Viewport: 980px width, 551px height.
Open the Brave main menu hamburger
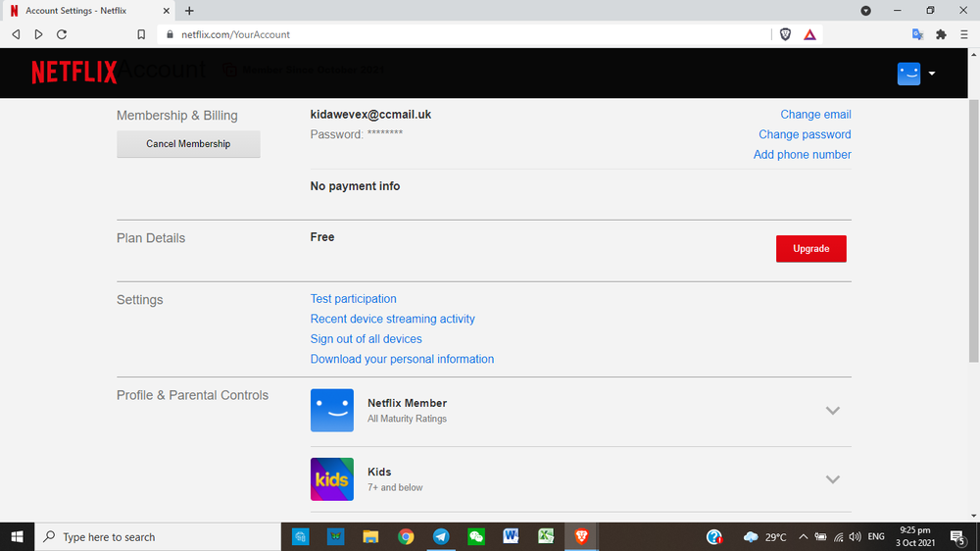(x=964, y=34)
